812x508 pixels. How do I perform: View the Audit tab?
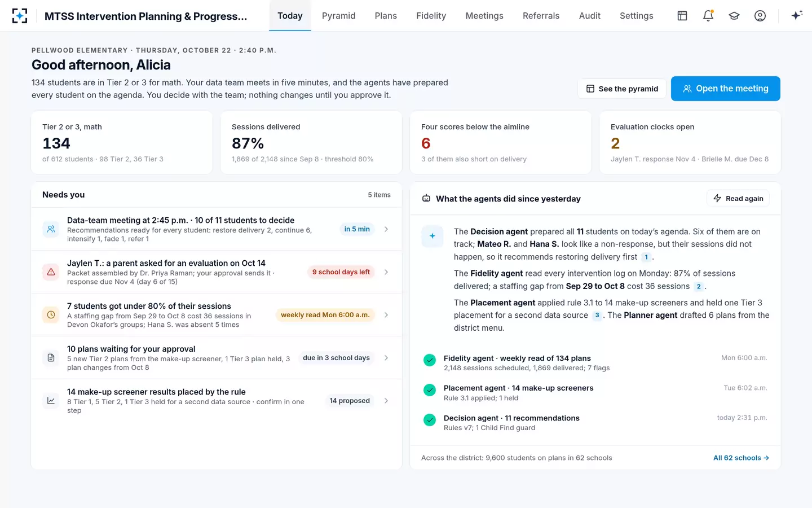[590, 16]
